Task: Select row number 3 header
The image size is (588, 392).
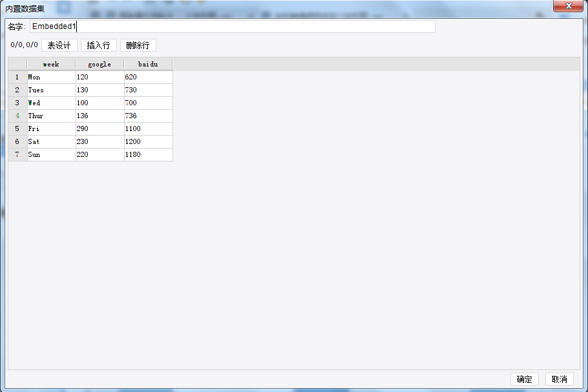Action: (x=17, y=103)
